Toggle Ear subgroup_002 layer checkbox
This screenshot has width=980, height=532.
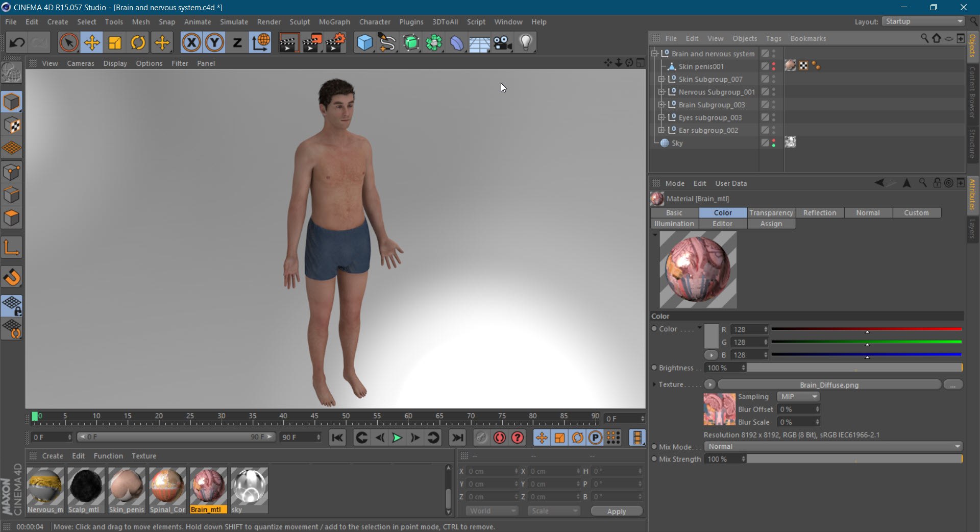765,130
